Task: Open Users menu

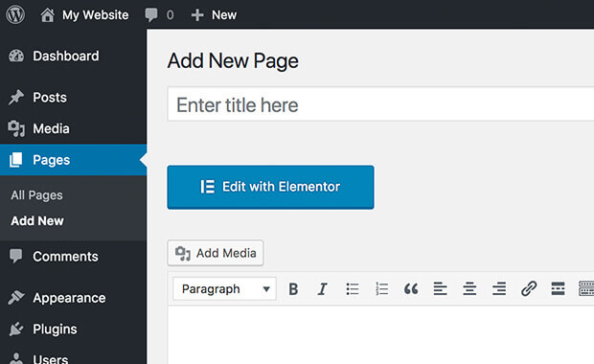Action: coord(73,358)
